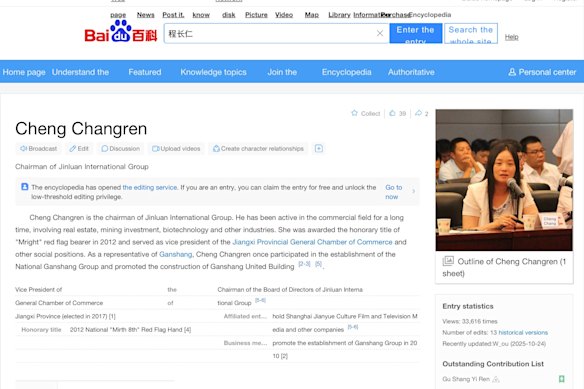This screenshot has width=584, height=389.
Task: Click Outline of Cheng Changren album caption
Action: (504, 267)
